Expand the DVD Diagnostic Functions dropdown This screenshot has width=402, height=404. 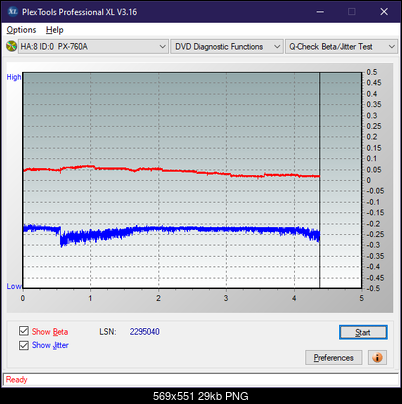(227, 47)
